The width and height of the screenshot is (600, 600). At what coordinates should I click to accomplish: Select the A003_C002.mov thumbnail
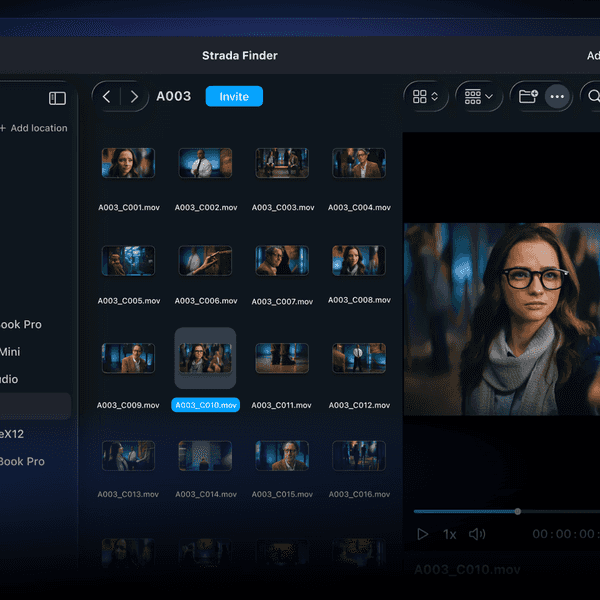tap(205, 163)
